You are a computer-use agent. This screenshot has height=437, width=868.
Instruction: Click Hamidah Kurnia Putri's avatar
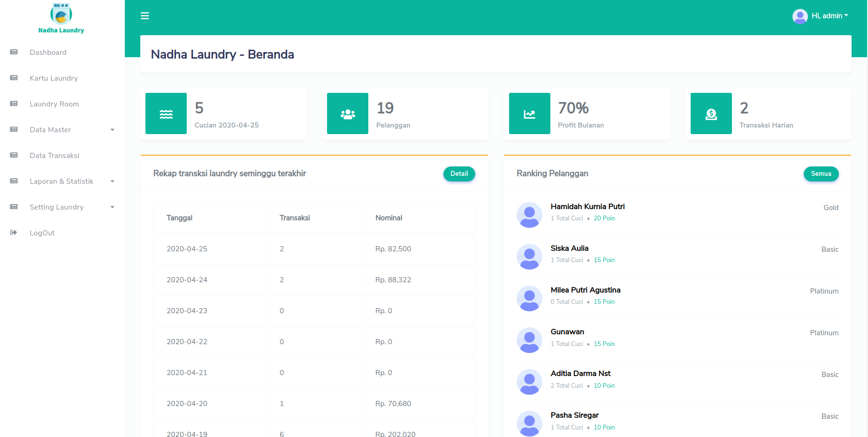[529, 215]
